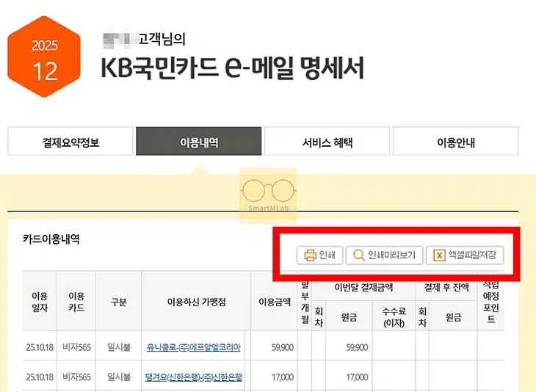This screenshot has width=536, height=392.
Task: Open the 땡겨요(신한은행)-(주)신한은행 merchant link
Action: [194, 377]
